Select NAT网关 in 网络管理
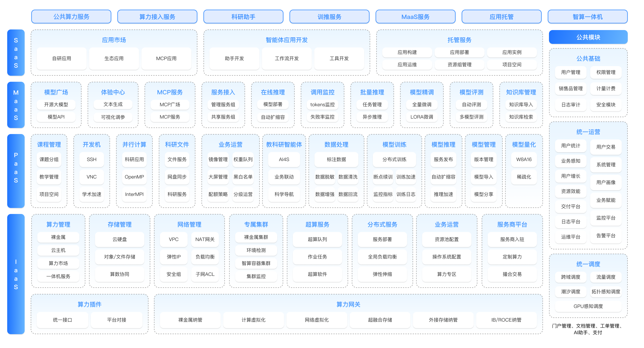Viewport: 644px width, 348px height. pyautogui.click(x=205, y=239)
